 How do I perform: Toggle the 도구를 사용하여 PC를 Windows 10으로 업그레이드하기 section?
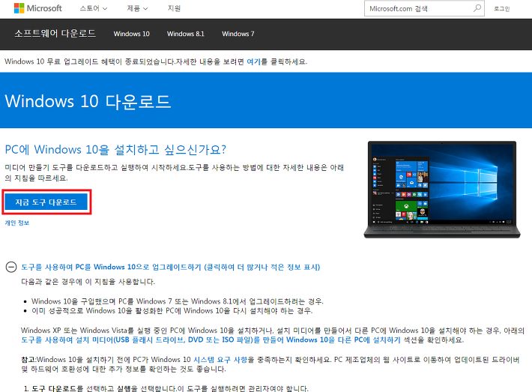click(x=171, y=267)
